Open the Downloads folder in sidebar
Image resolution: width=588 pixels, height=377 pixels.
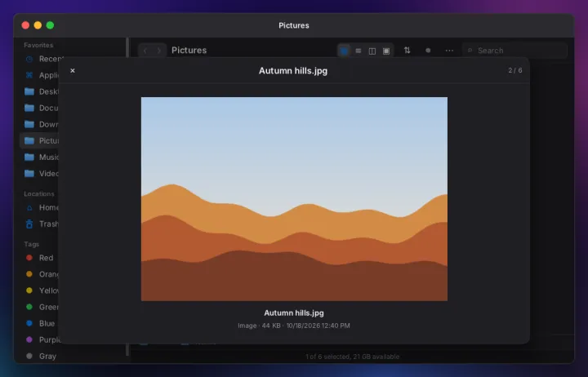point(39,124)
